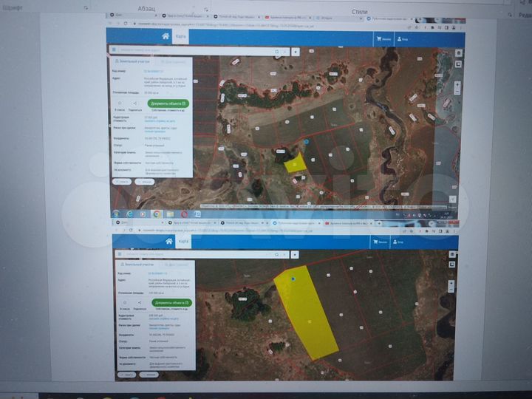Select the Земельный участок tab in the upper panel
The height and width of the screenshot is (399, 532).
click(132, 61)
